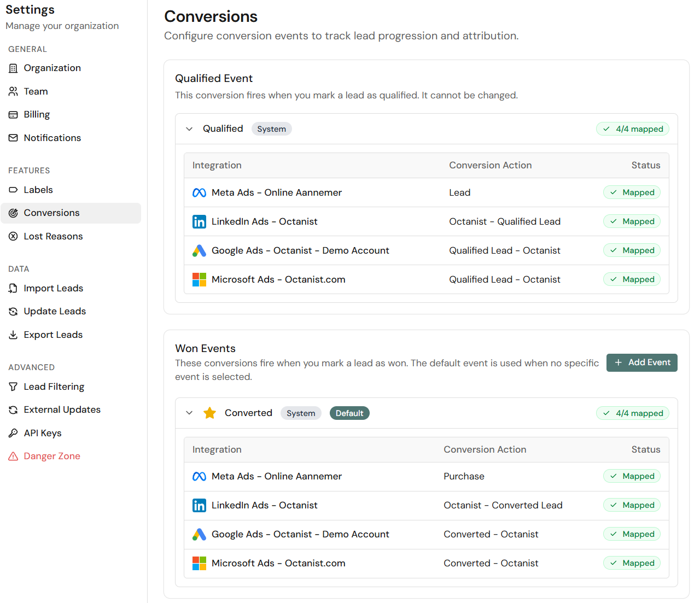The width and height of the screenshot is (700, 603).
Task: Click the Google Ads icon in Converted table
Action: (199, 534)
